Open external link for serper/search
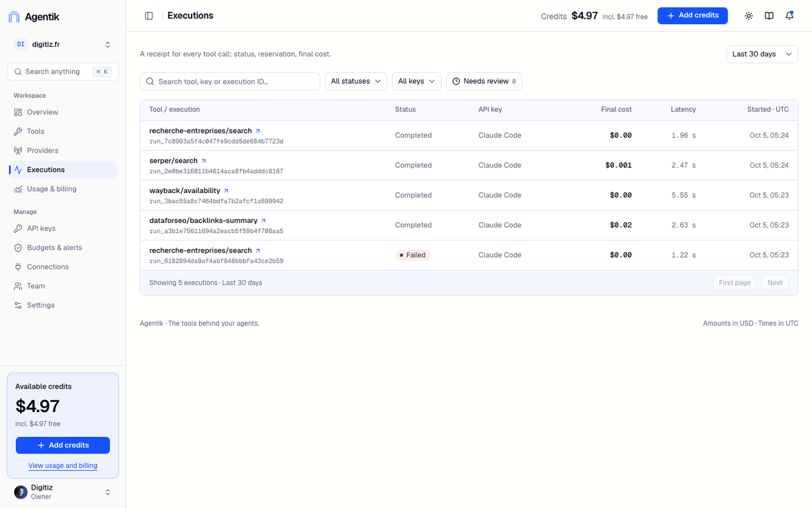The width and height of the screenshot is (812, 508). click(x=204, y=161)
